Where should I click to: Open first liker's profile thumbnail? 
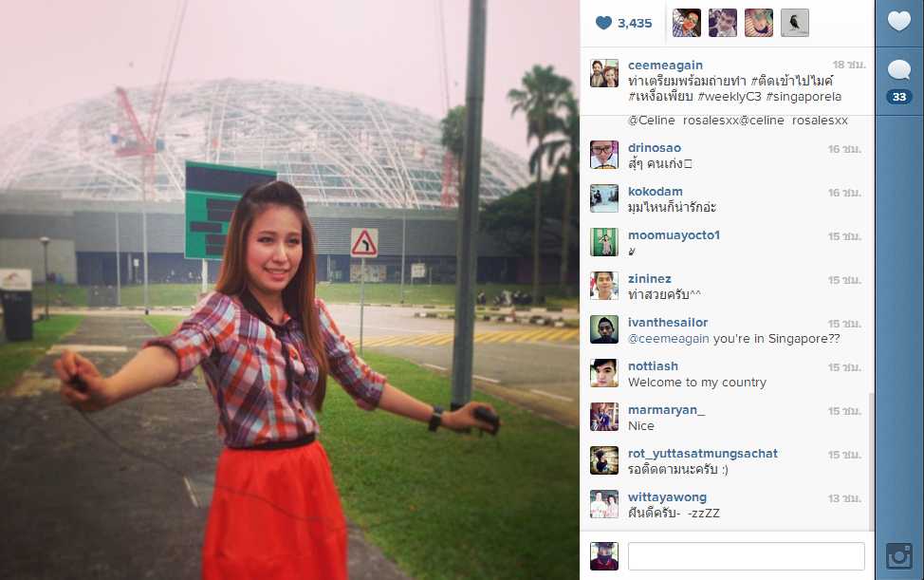(687, 23)
